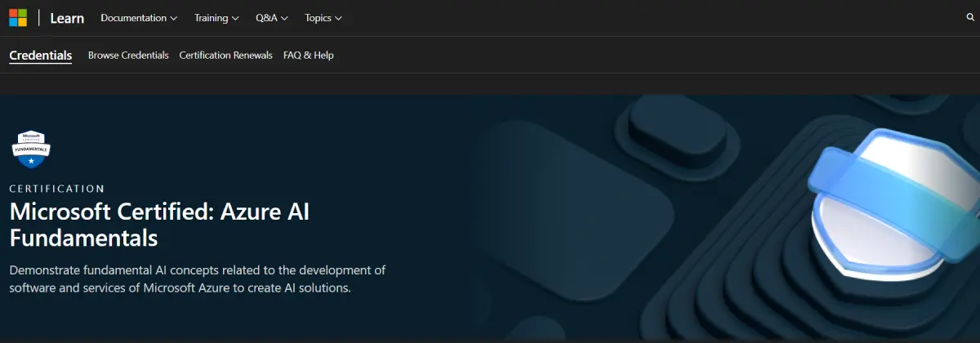Open the search magnifier icon
980x343 pixels.
tap(970, 17)
